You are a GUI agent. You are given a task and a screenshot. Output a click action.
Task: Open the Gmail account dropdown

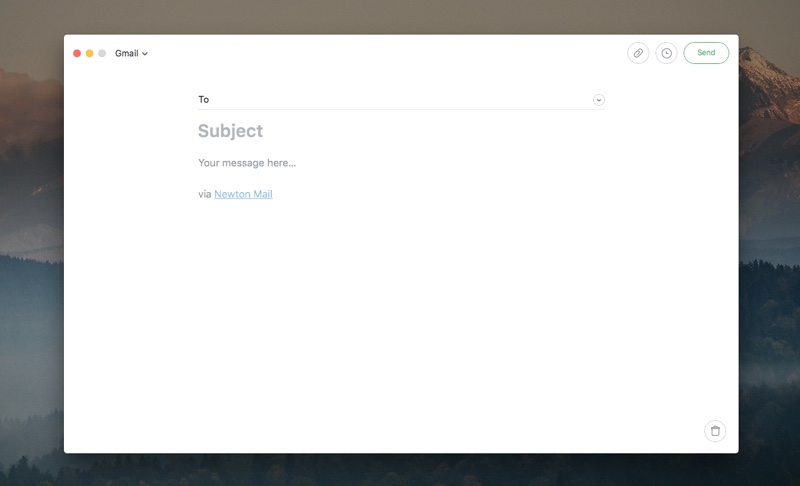click(x=131, y=54)
